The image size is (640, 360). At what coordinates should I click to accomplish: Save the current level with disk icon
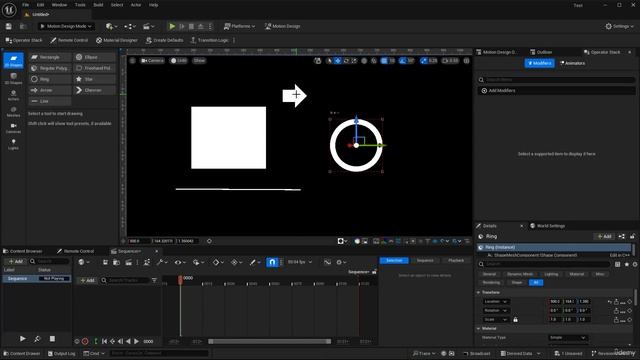click(9, 26)
